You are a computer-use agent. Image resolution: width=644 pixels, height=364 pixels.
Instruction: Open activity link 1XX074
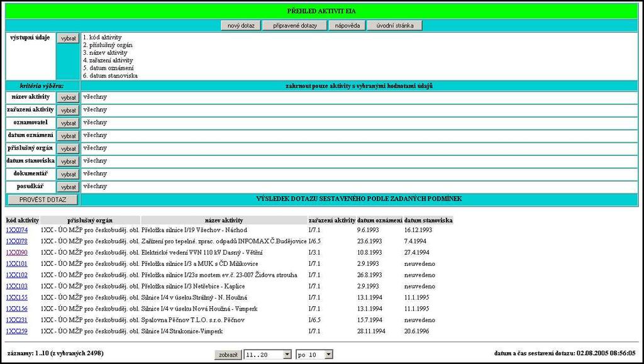(x=17, y=230)
